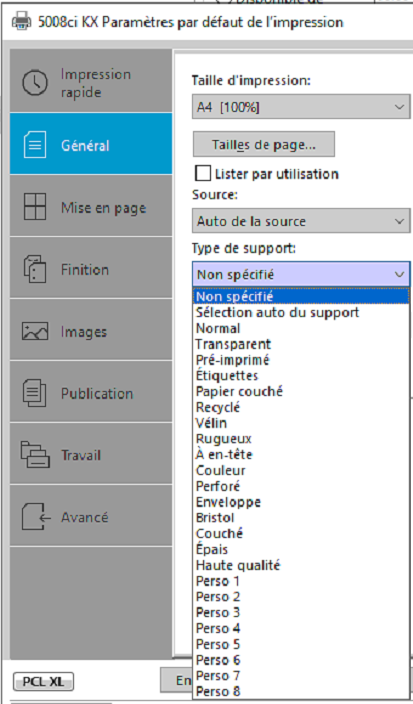This screenshot has height=704, width=413.
Task: Collapse the Type de support dropdown
Action: [x=301, y=274]
